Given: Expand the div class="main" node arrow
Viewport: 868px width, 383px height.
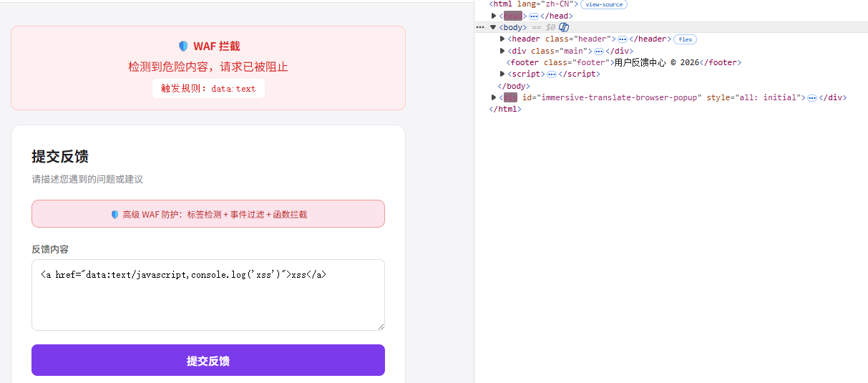Looking at the screenshot, I should [x=502, y=51].
